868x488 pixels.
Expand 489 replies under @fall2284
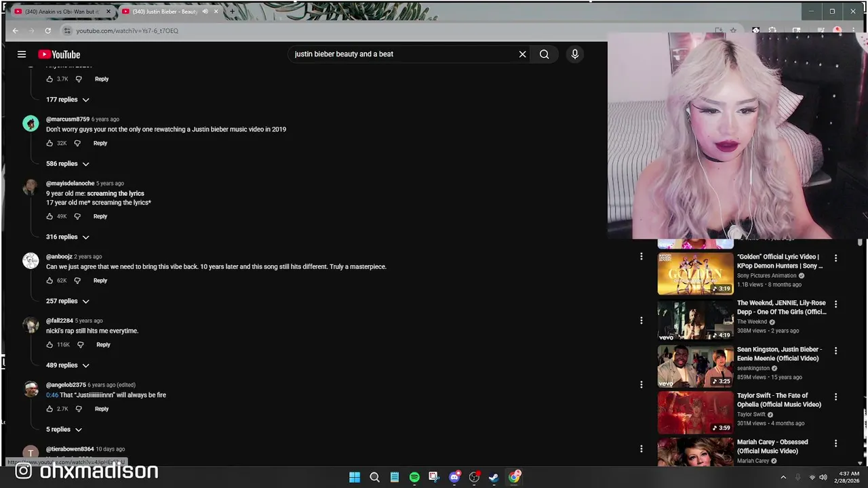pos(67,365)
